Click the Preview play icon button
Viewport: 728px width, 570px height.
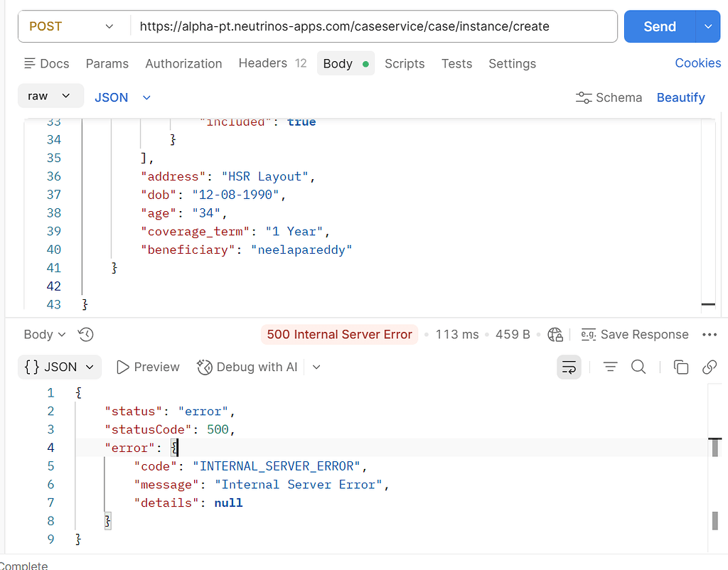tap(148, 367)
